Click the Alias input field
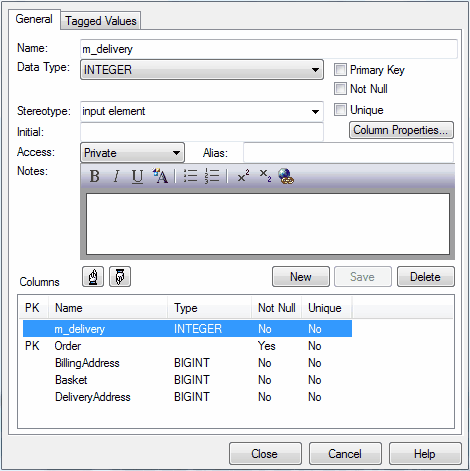470x471 pixels. pyautogui.click(x=349, y=153)
